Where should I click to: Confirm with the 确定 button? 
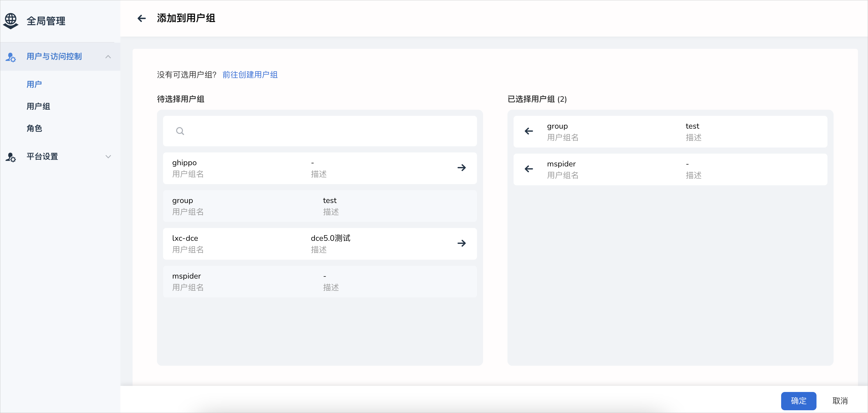pos(798,401)
